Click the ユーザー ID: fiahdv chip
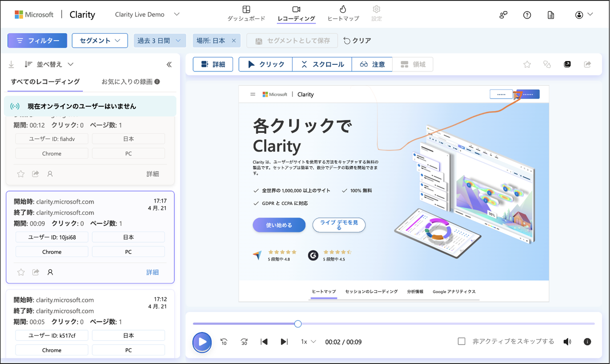 click(x=52, y=139)
